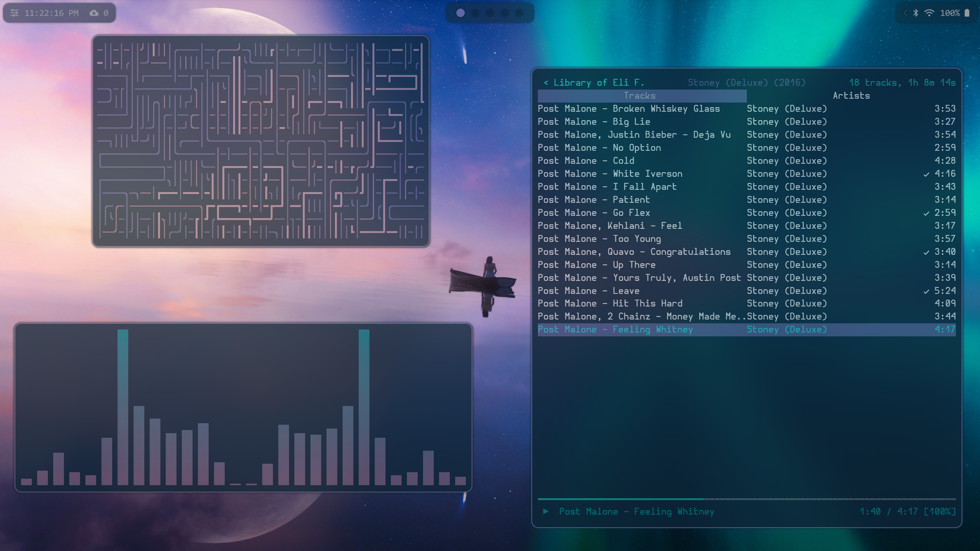Open the Wi-Fi network icon
The width and height of the screenshot is (980, 551).
tap(929, 13)
